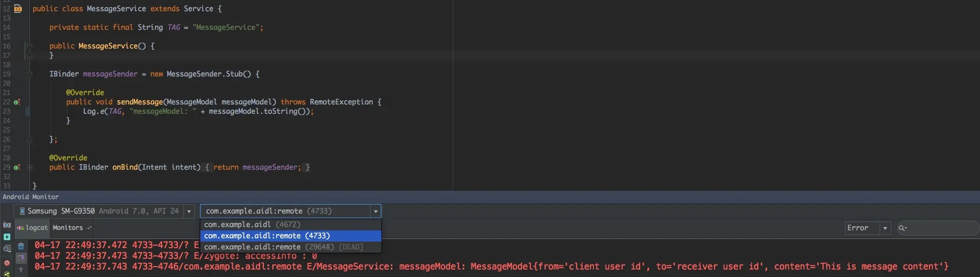Click the trash icon to clear logcat

(21, 246)
